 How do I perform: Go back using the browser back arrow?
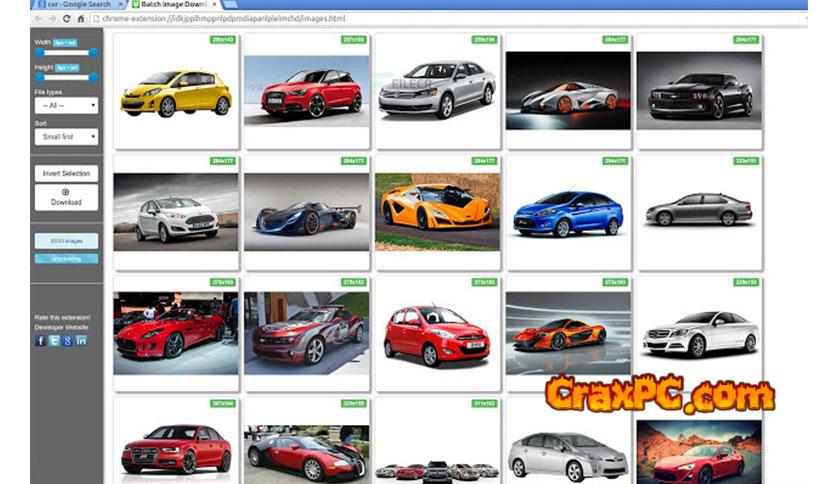38,19
